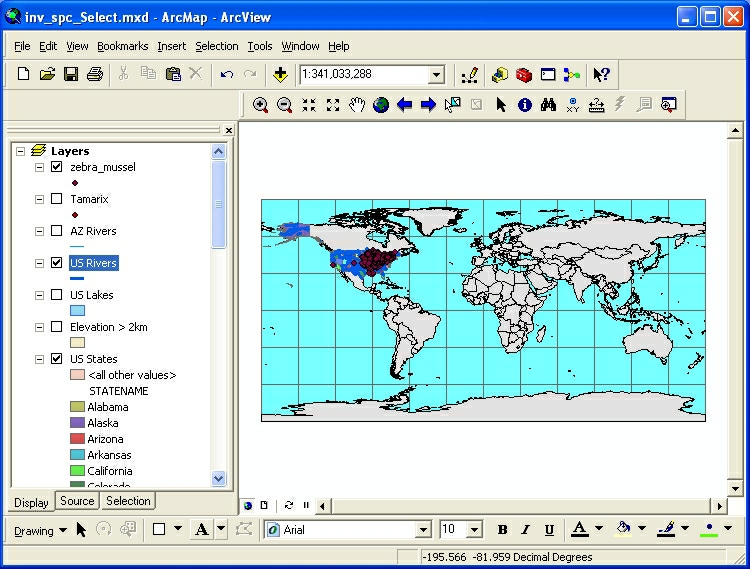The height and width of the screenshot is (569, 750).
Task: Select the Zoom In tool
Action: [260, 105]
